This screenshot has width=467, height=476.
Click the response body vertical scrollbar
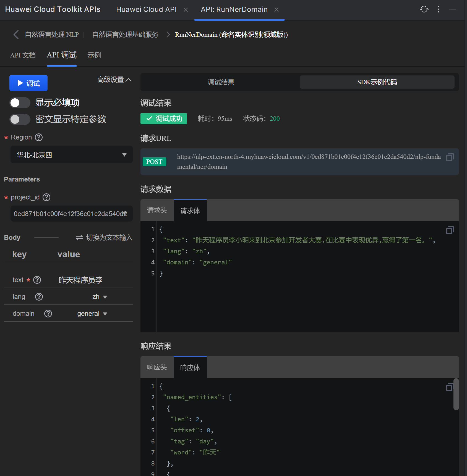[x=456, y=394]
